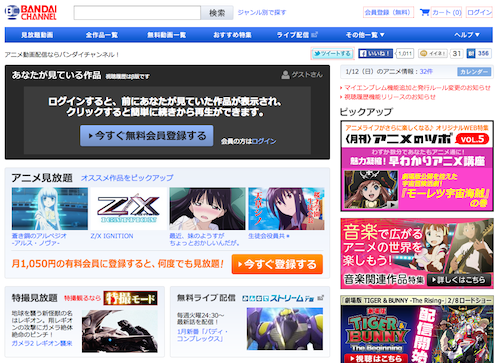Open 最近、妹のようすがちょっとおかしいんだが title link
The height and width of the screenshot is (363, 500).
click(204, 239)
